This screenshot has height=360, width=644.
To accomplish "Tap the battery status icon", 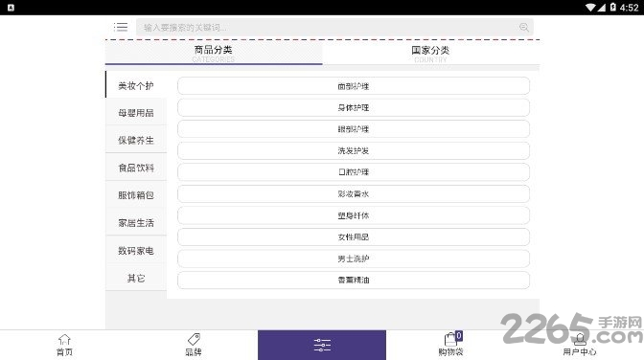I will [612, 8].
